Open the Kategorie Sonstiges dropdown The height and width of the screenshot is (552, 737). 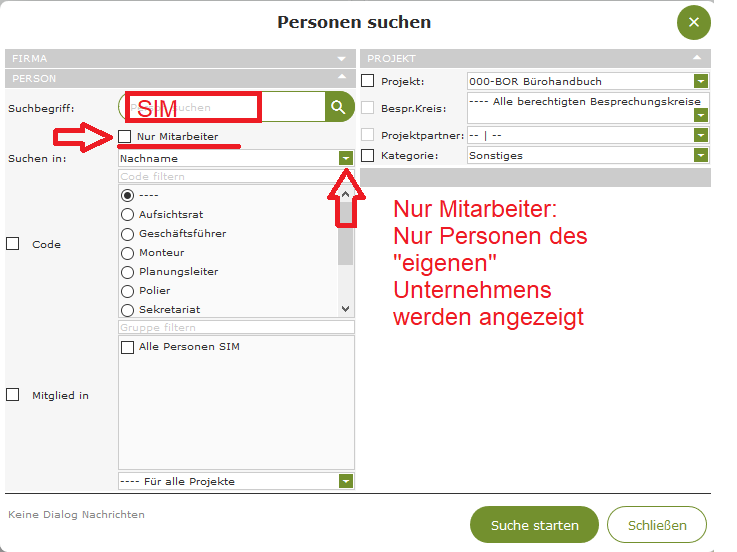click(x=701, y=155)
